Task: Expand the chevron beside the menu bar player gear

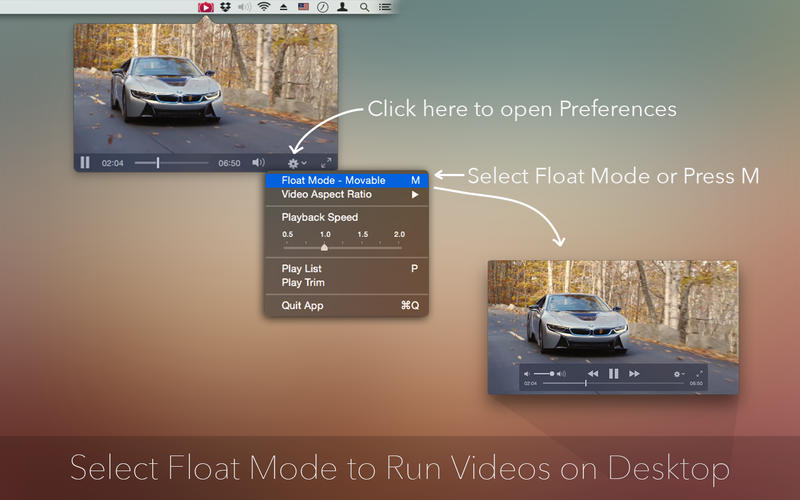Action: pos(304,163)
